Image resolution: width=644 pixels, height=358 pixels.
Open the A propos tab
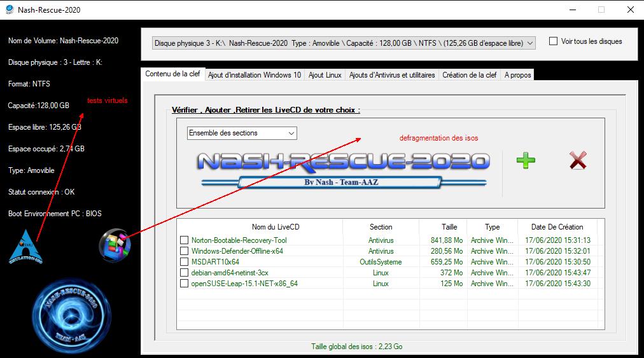coord(517,75)
